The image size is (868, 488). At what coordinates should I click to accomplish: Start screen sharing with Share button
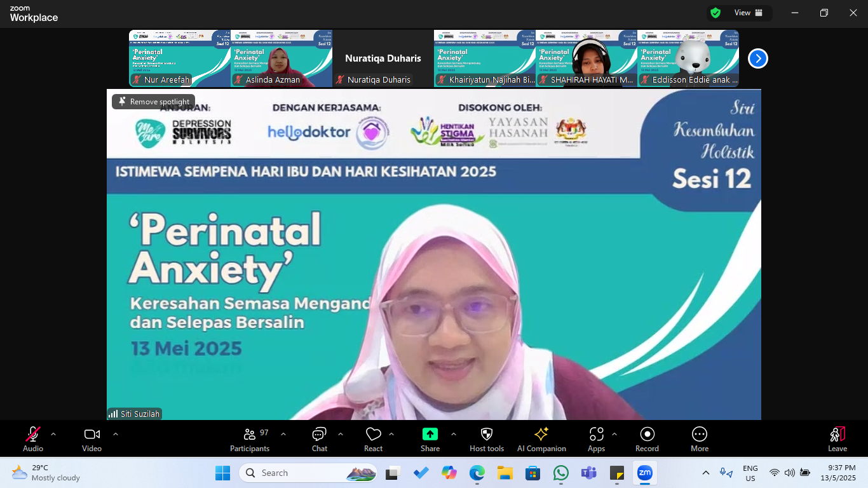tap(430, 439)
